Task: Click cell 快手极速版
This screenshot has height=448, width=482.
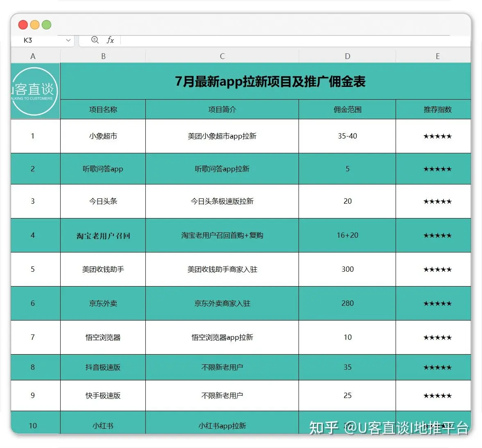Action: click(103, 396)
